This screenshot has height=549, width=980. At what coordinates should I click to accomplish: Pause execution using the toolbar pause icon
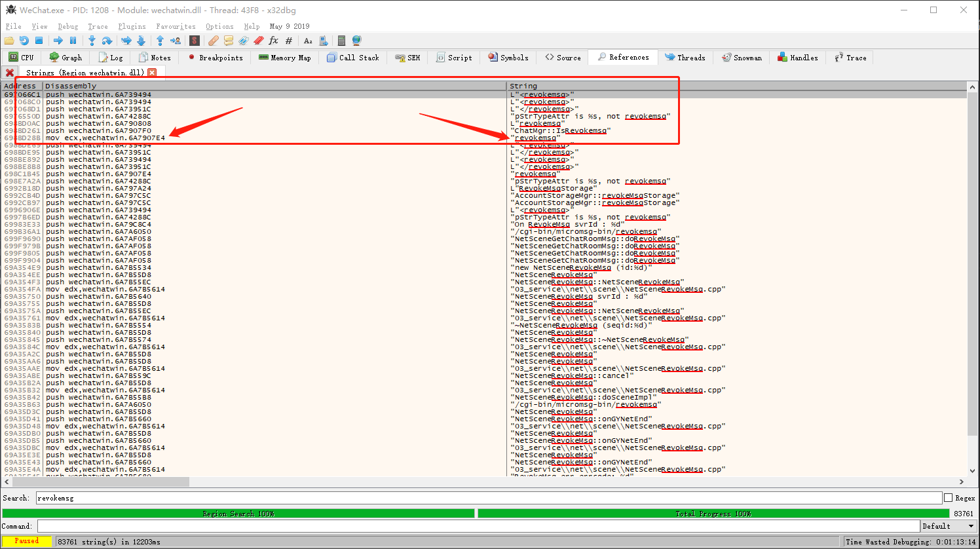(73, 41)
